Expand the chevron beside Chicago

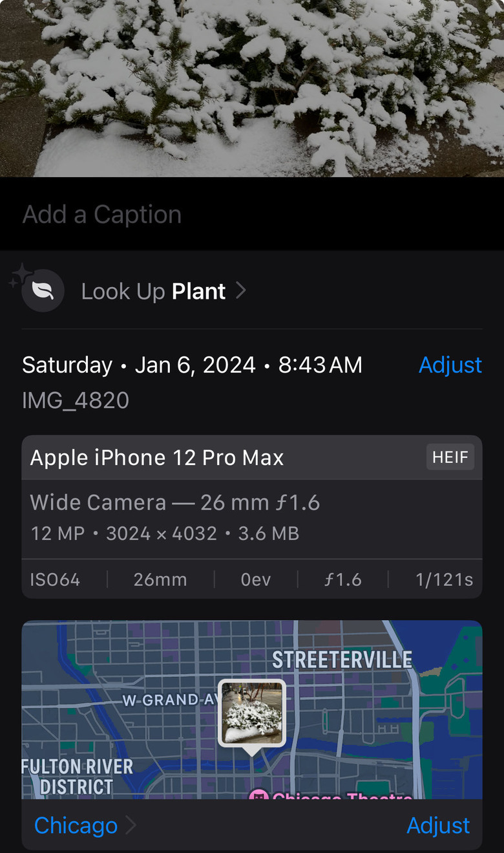(x=131, y=825)
